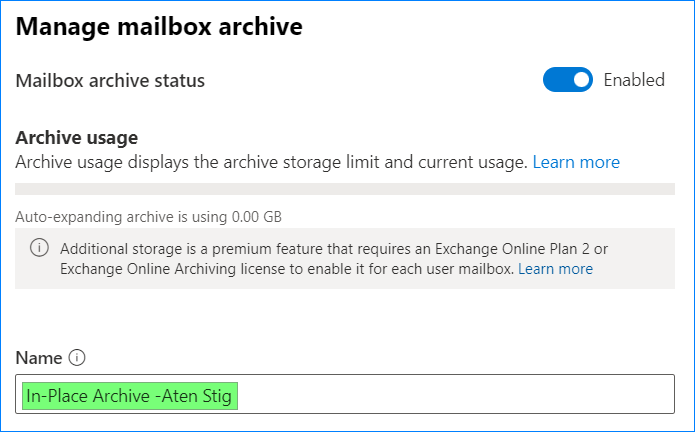Click the Enabled label next to the switch
Image resolution: width=695 pixels, height=432 pixels.
(634, 80)
